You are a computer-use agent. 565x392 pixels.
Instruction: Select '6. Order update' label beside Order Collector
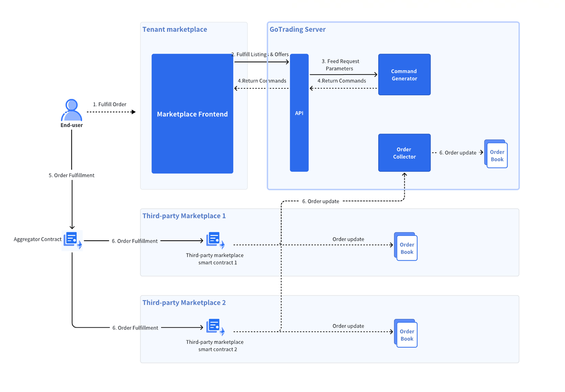tap(458, 153)
